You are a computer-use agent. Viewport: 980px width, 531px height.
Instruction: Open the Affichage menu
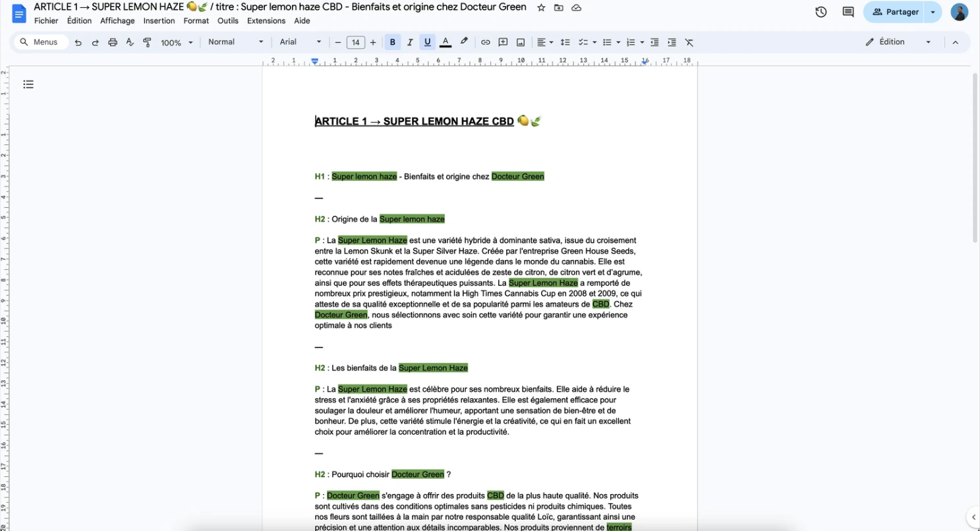click(117, 20)
